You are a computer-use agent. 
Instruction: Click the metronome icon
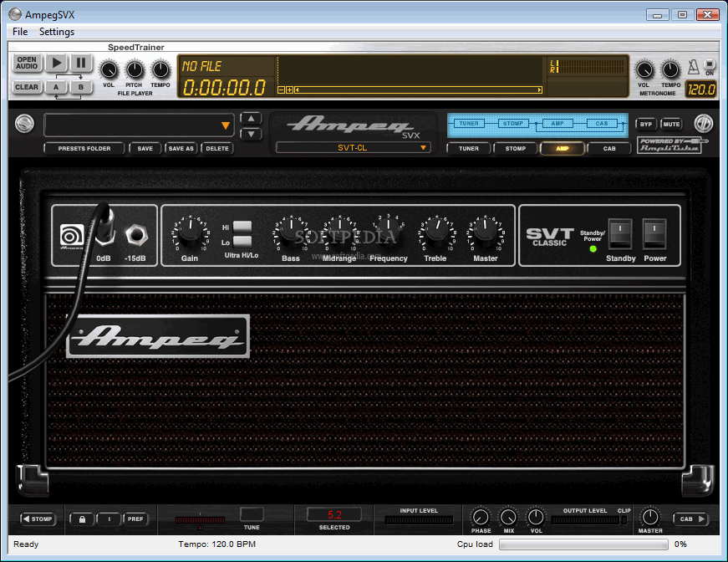click(x=693, y=67)
